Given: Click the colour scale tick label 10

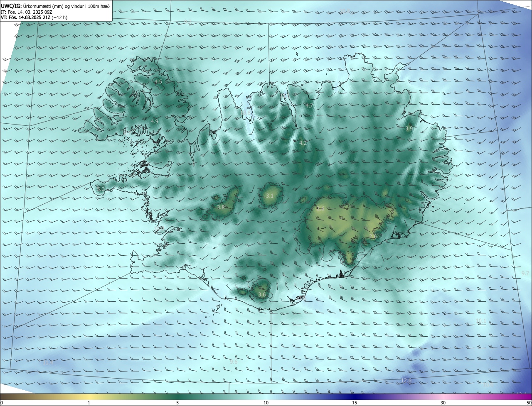Looking at the screenshot, I should click(x=266, y=403).
